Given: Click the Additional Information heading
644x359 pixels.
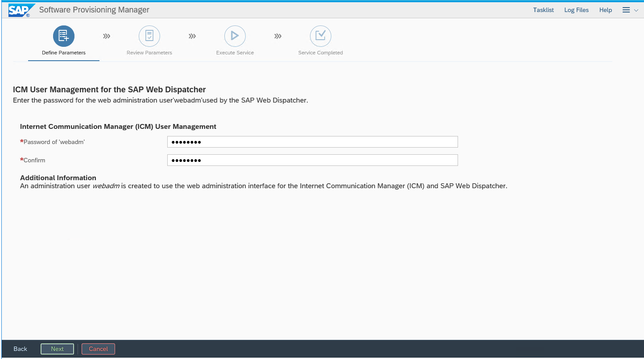Looking at the screenshot, I should tap(58, 177).
